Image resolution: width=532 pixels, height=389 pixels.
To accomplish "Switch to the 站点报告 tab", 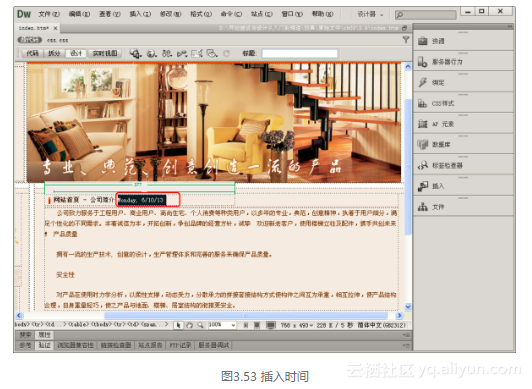I will click(x=150, y=346).
